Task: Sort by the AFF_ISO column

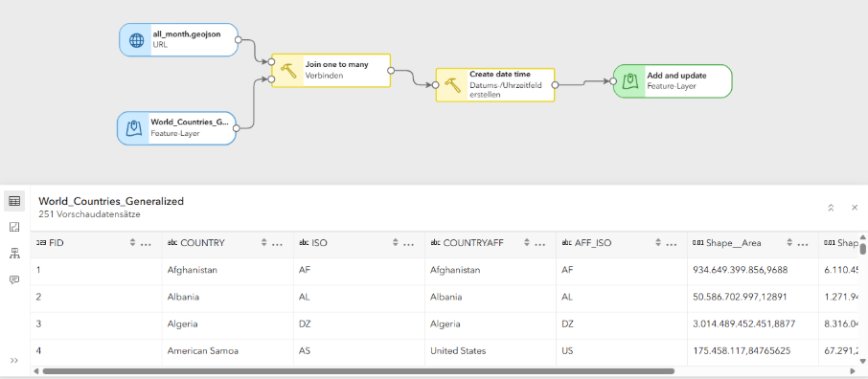Action: [x=658, y=242]
